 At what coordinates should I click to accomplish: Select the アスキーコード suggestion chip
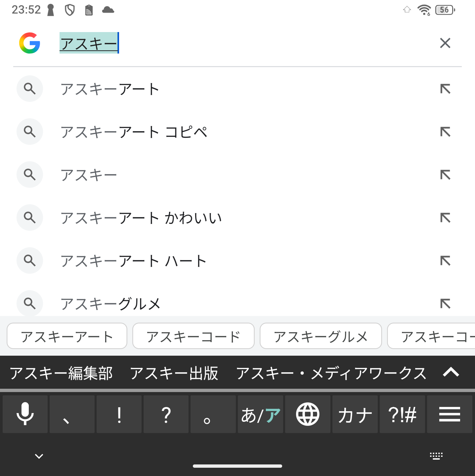(194, 336)
